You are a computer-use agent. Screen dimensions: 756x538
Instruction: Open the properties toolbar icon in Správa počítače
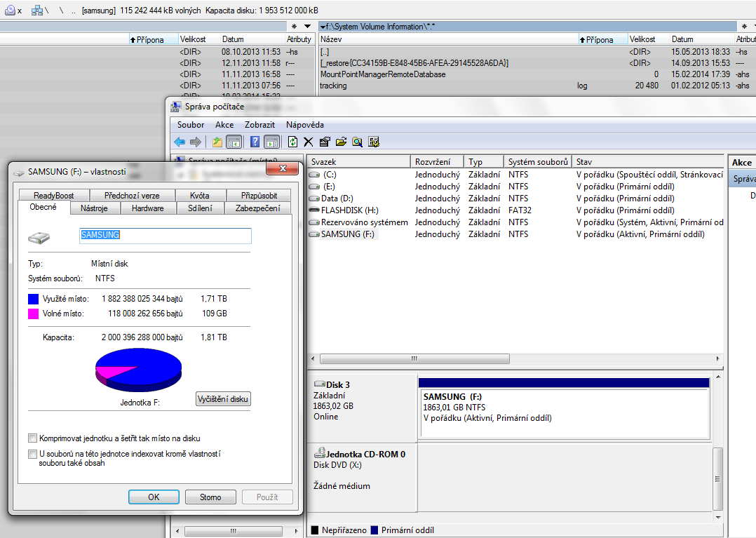pyautogui.click(x=325, y=142)
